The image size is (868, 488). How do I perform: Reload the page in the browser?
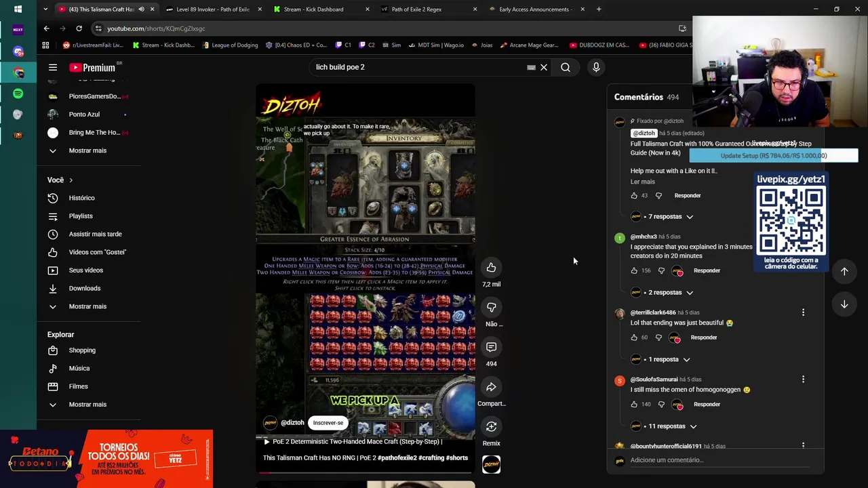pyautogui.click(x=79, y=28)
